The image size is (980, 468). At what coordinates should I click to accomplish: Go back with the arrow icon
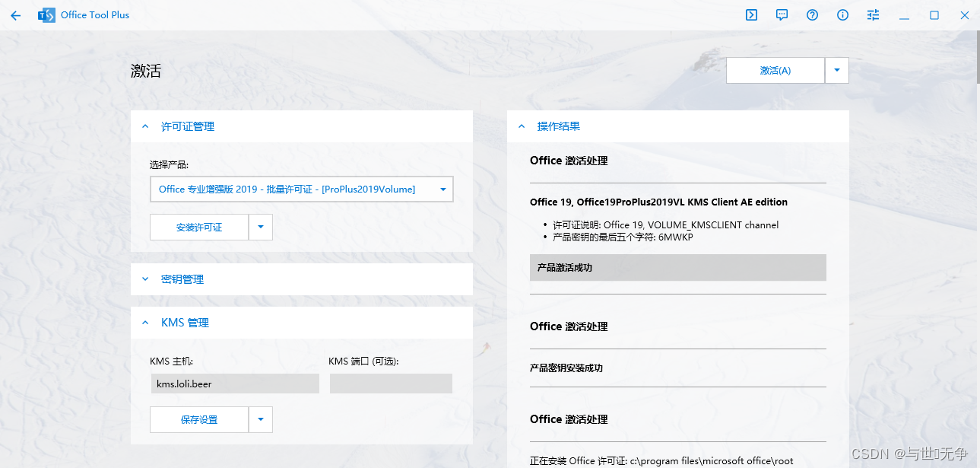point(16,15)
